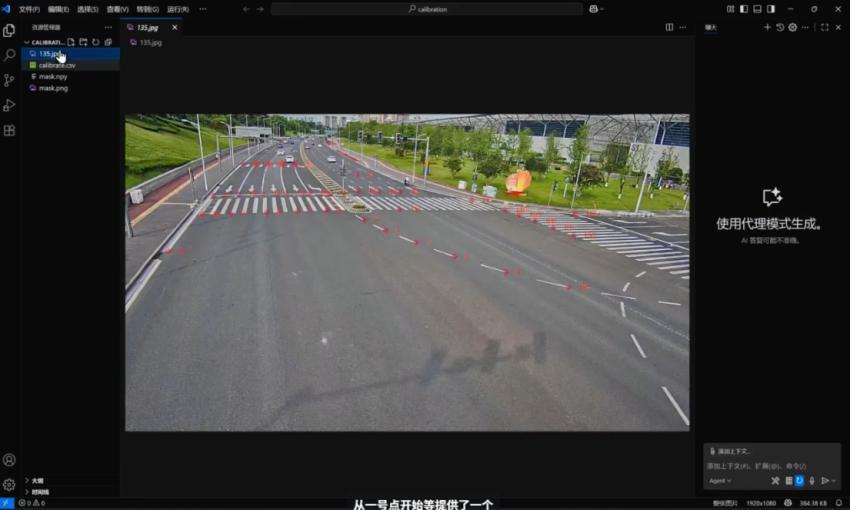Toggle the primary sidebar layout button
850x510 pixels.
[x=744, y=9]
